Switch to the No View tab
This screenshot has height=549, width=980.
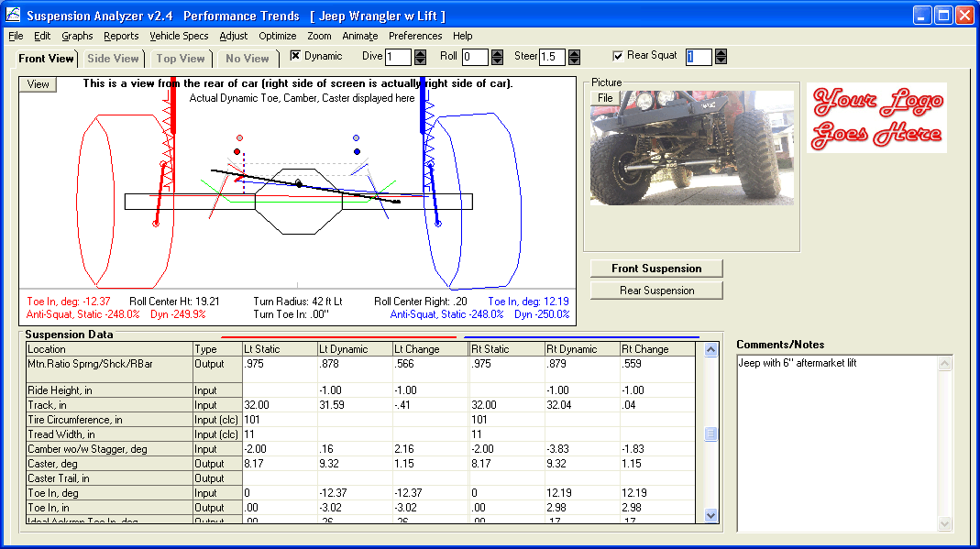pos(248,59)
